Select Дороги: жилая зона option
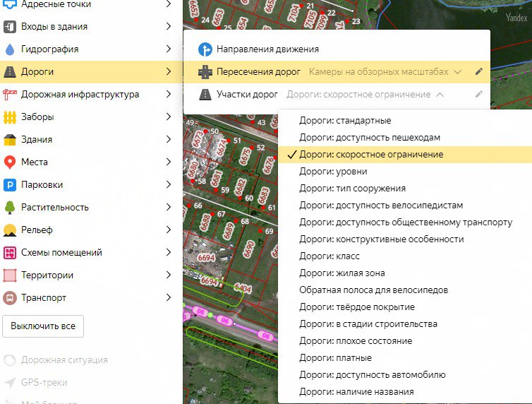Viewport: 532px width, 404px height. [x=405, y=273]
